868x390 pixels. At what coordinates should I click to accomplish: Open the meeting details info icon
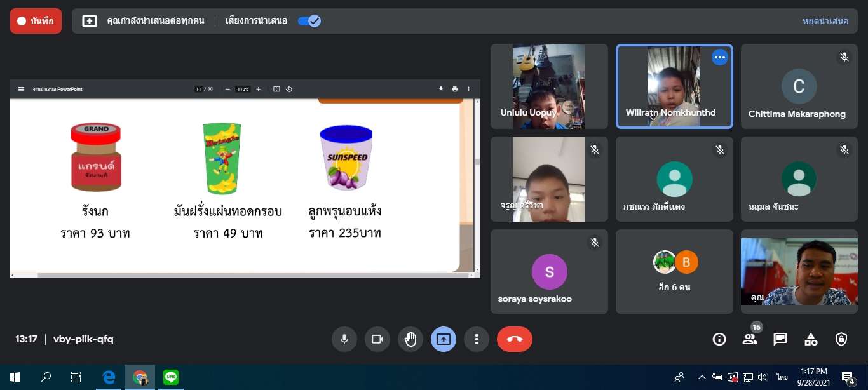tap(719, 339)
